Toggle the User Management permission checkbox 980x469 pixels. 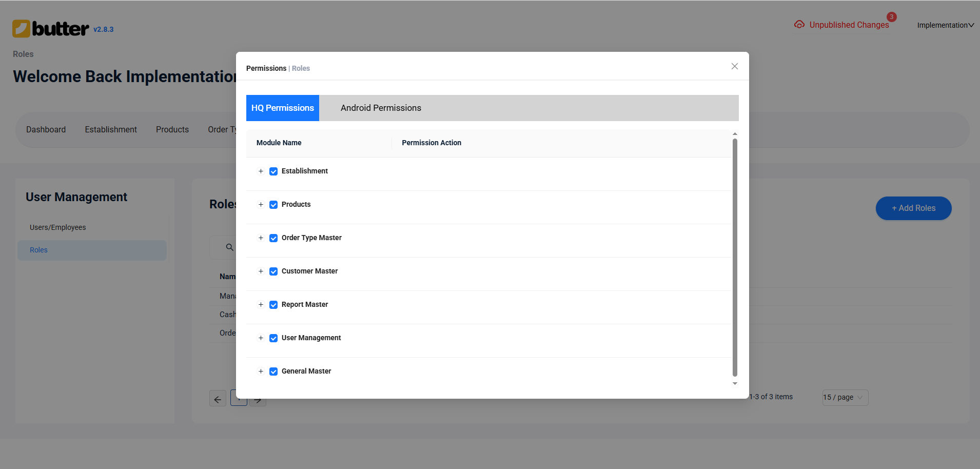point(273,338)
